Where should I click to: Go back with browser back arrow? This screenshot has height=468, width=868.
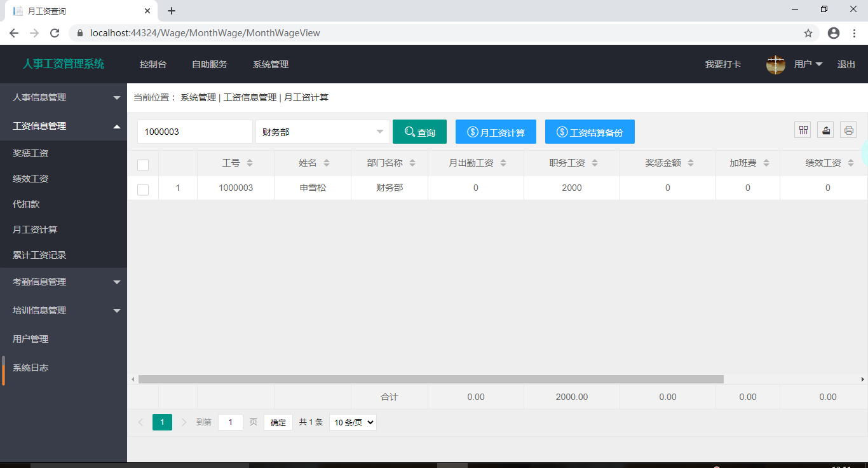coord(14,33)
